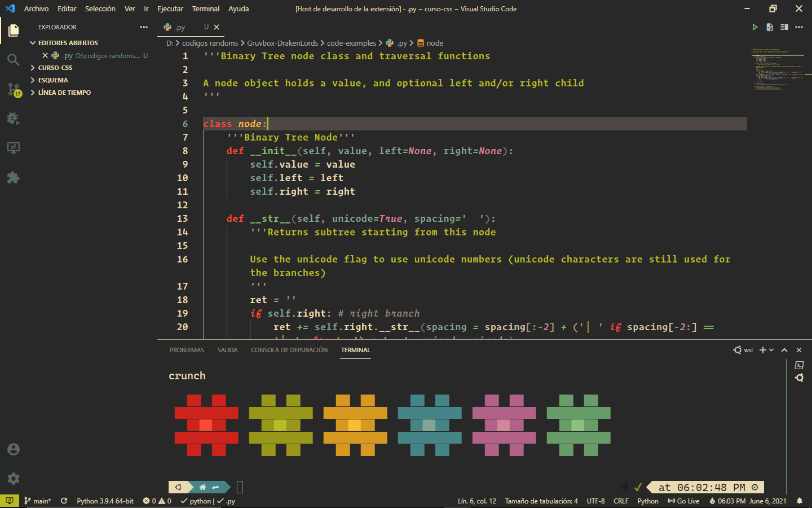Click Lín. 6, col. 12 cursor position
This screenshot has width=812, height=508.
(x=477, y=501)
